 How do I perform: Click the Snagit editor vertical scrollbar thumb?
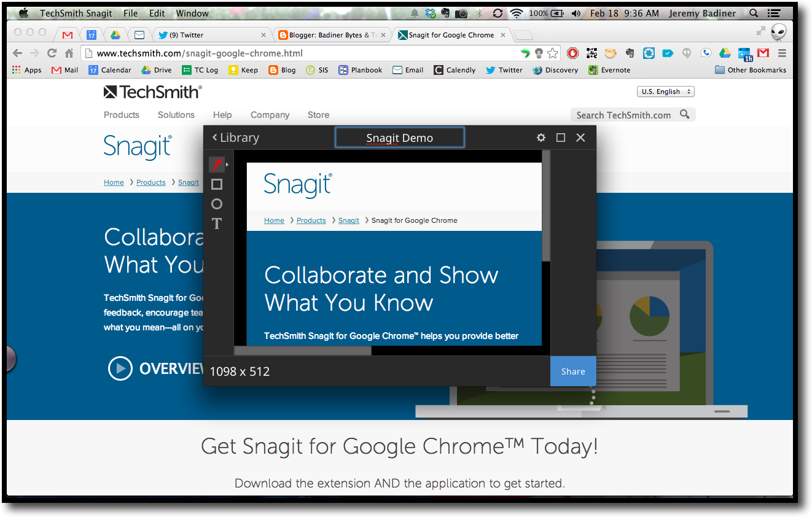(x=546, y=206)
